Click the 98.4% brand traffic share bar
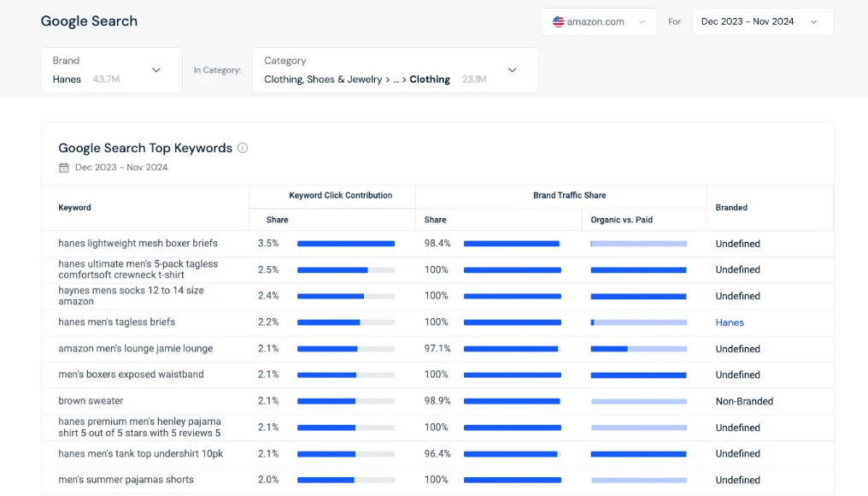Viewport: 868px width, 496px height. [512, 244]
